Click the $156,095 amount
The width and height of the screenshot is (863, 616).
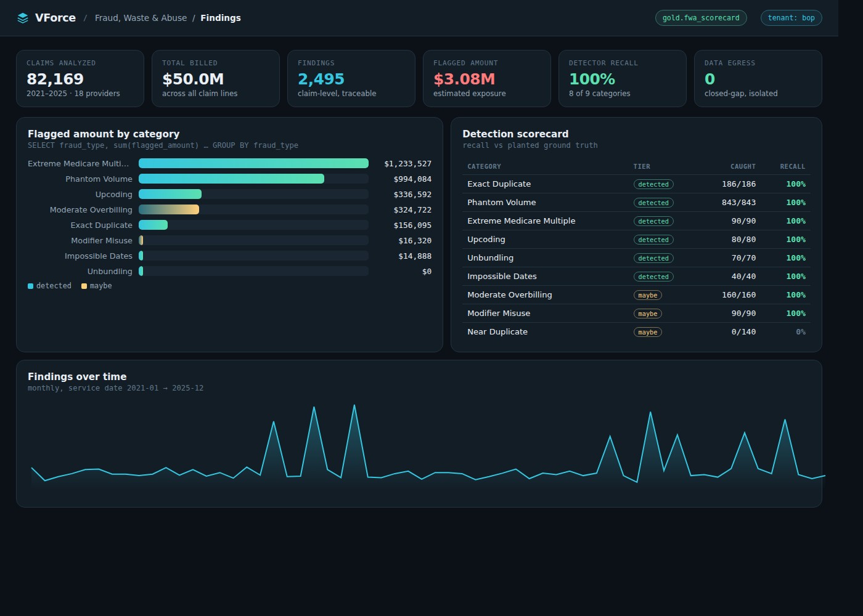tap(412, 225)
